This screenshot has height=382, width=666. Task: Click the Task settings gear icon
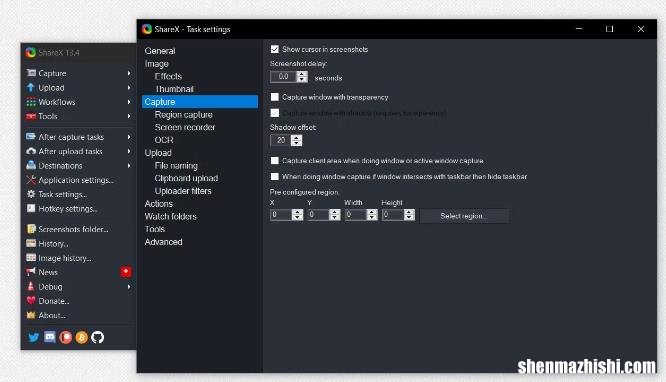click(31, 194)
